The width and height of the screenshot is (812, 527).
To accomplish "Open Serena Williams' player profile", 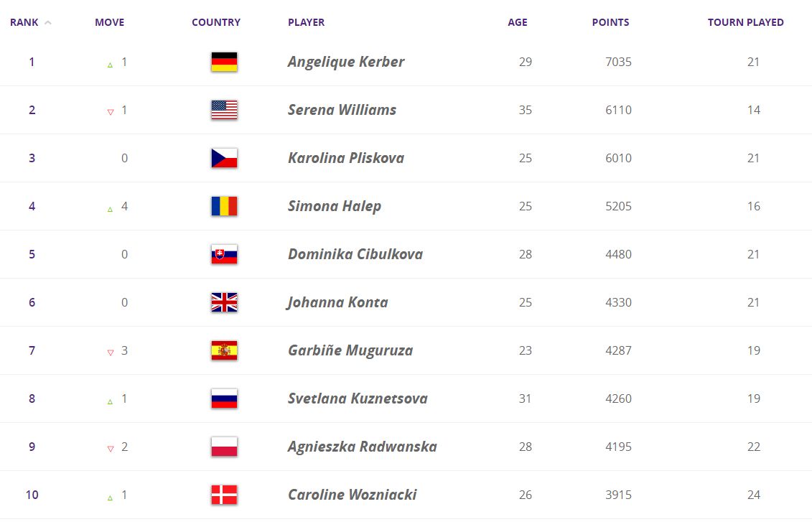I will tap(342, 110).
